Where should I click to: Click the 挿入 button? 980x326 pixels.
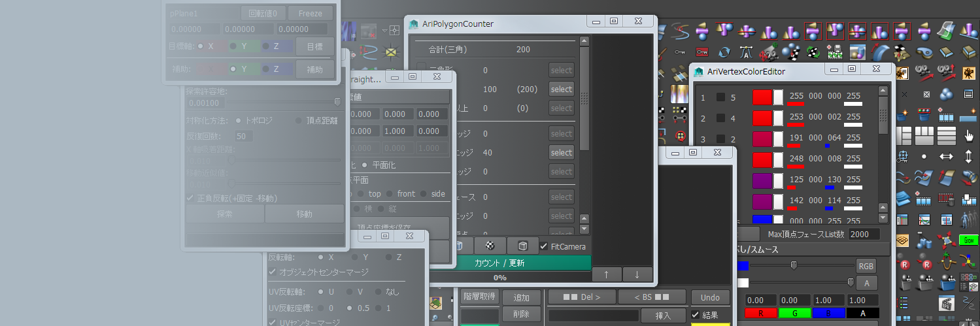click(664, 316)
